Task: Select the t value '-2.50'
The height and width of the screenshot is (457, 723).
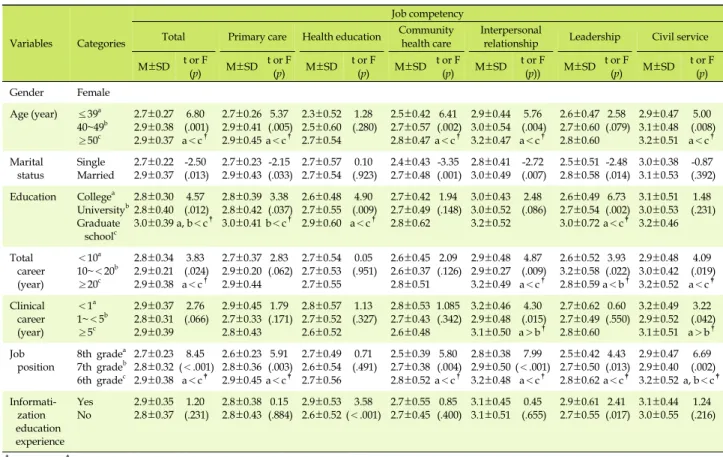Action: click(195, 162)
